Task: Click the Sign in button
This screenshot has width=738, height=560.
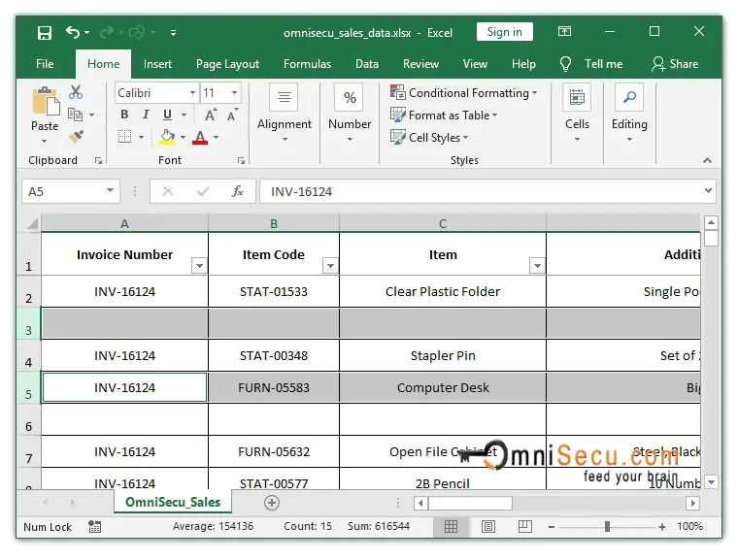Action: (505, 32)
